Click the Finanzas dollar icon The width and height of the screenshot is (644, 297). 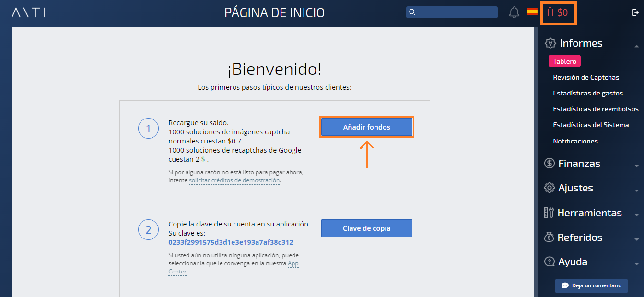point(550,163)
